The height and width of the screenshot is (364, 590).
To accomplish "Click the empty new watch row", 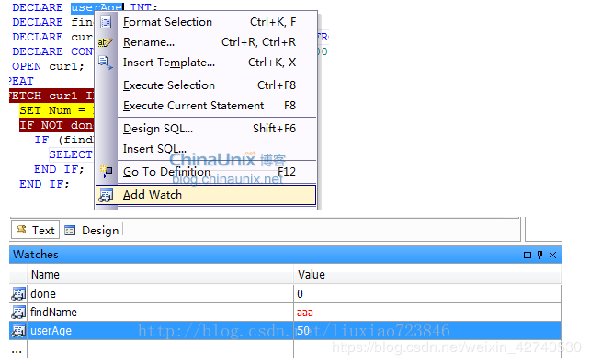I will point(285,349).
